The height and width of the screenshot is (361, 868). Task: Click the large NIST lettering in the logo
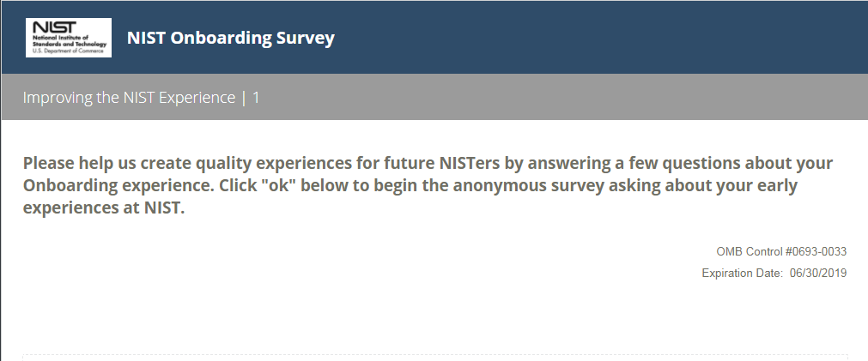pos(50,27)
